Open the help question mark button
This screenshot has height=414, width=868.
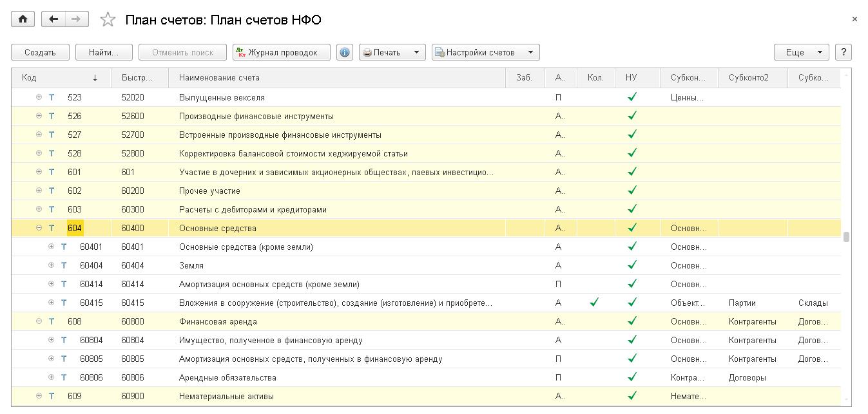(843, 53)
